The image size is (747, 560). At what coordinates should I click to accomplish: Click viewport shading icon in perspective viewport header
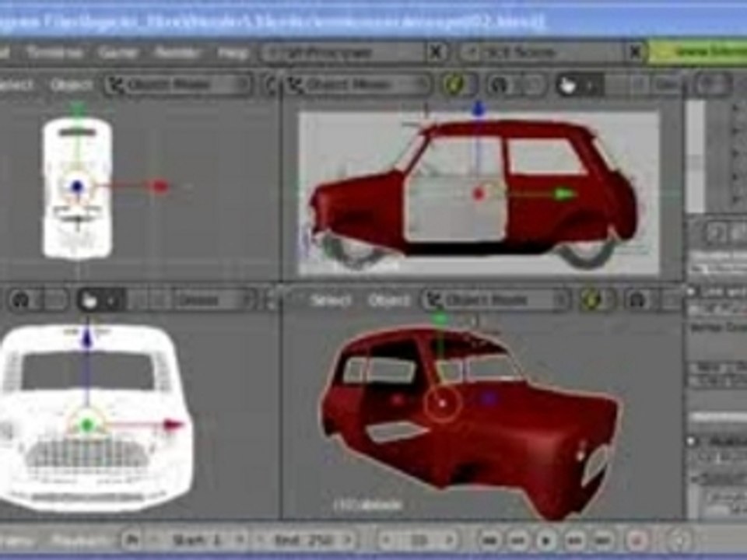(592, 300)
